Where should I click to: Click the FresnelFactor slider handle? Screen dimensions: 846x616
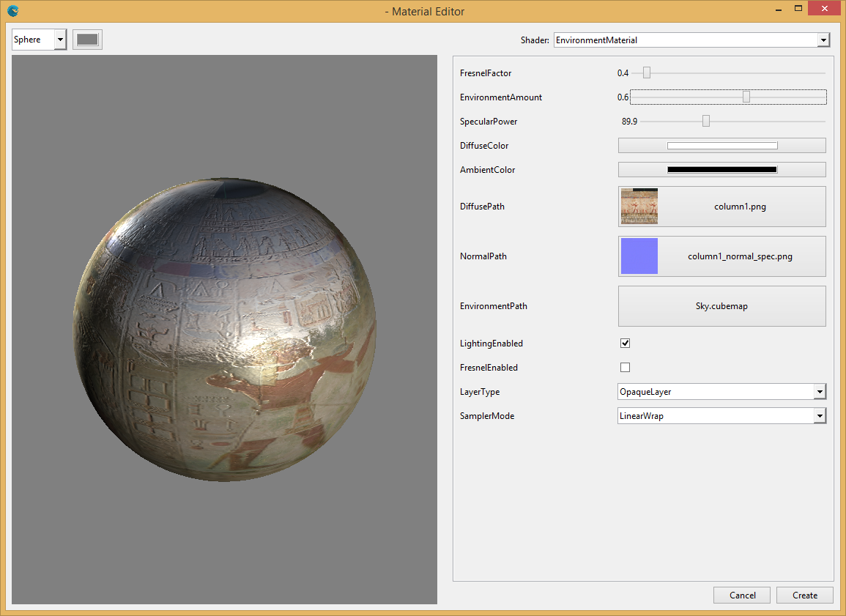pos(646,73)
